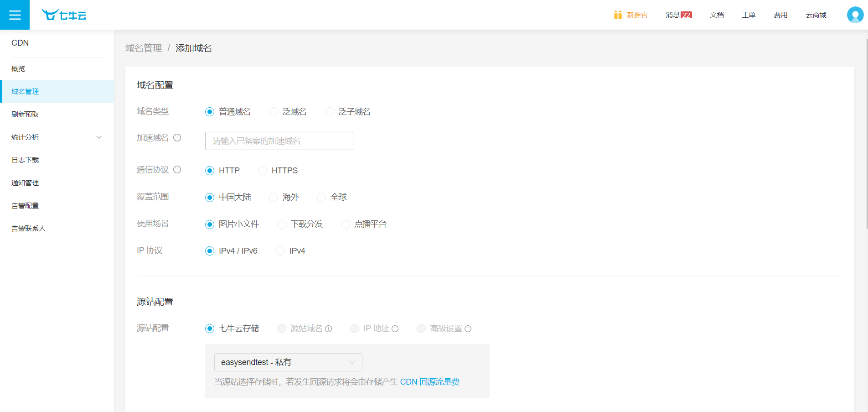This screenshot has height=412, width=868.
Task: Go to 日志下载 sidebar item
Action: 25,160
